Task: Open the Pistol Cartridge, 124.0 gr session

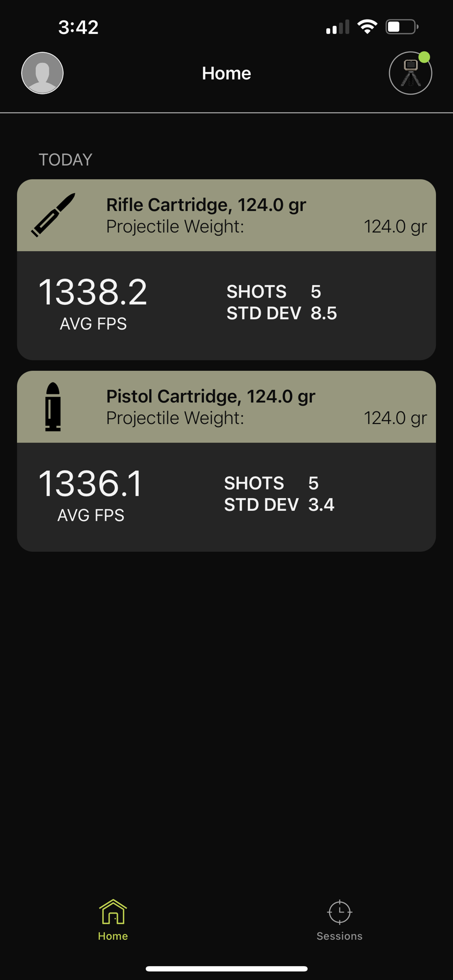Action: pos(226,461)
